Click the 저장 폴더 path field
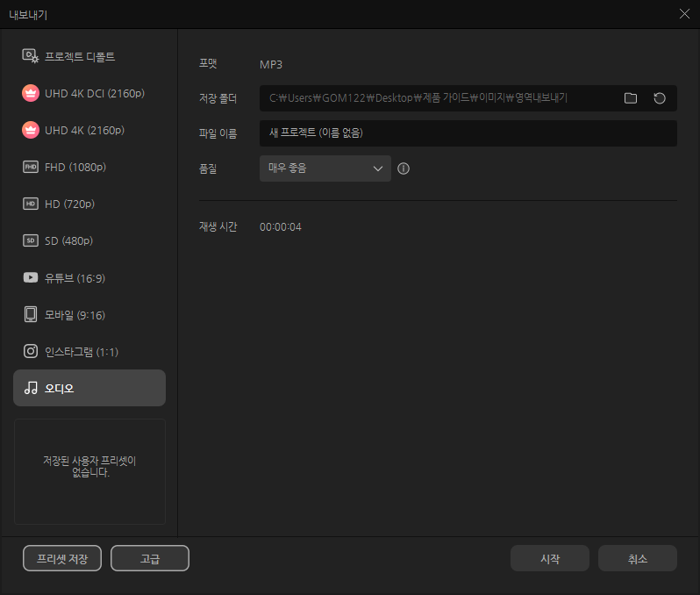 pos(437,98)
